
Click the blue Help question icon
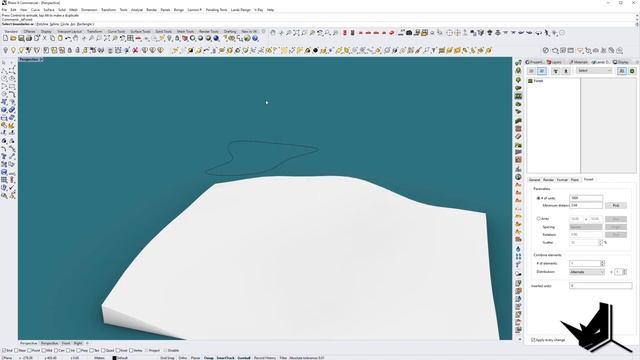pyautogui.click(x=255, y=38)
